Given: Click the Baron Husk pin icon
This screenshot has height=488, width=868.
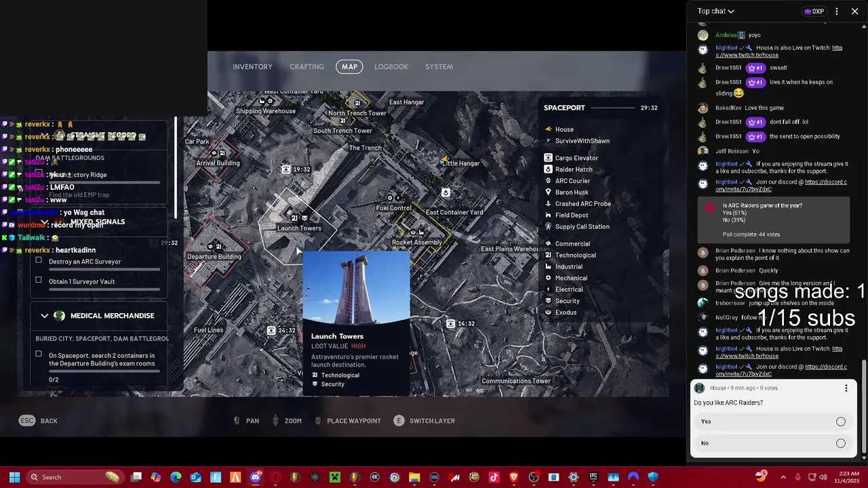Looking at the screenshot, I should tap(548, 192).
